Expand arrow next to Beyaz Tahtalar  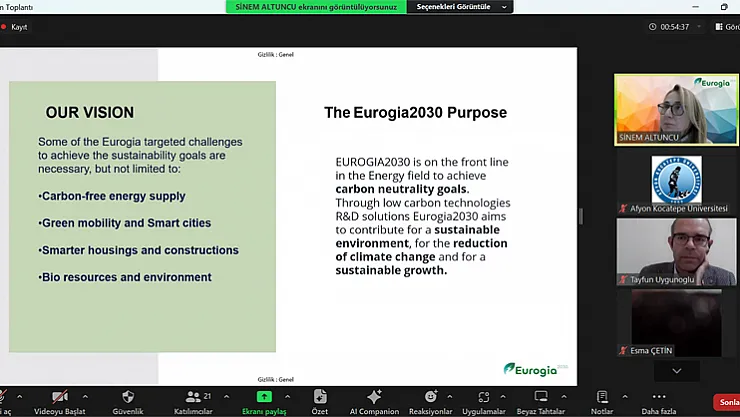click(x=563, y=397)
